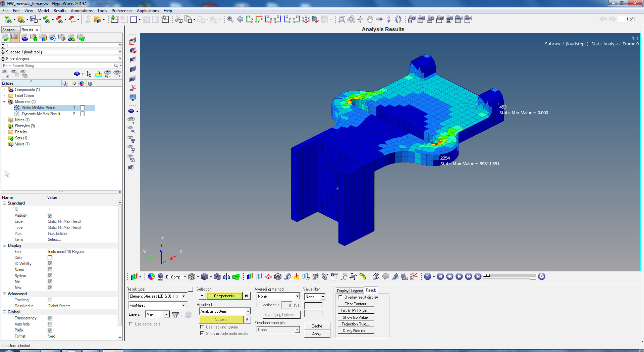Enable the Use corner data checkbox
The image size is (644, 352).
pos(131,324)
